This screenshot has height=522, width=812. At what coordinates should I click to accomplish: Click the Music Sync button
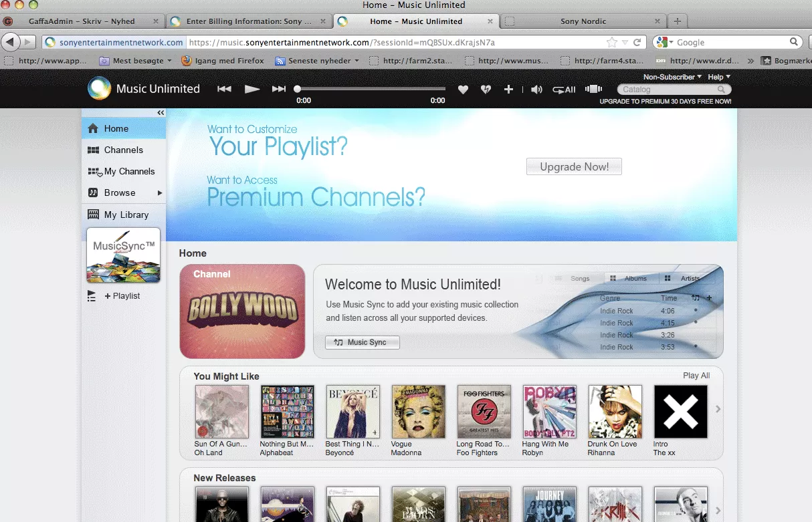tap(362, 342)
